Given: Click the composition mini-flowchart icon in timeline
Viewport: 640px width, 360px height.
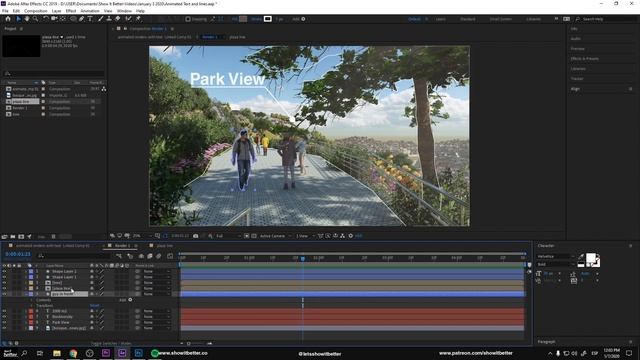Looking at the screenshot, I should [119, 256].
